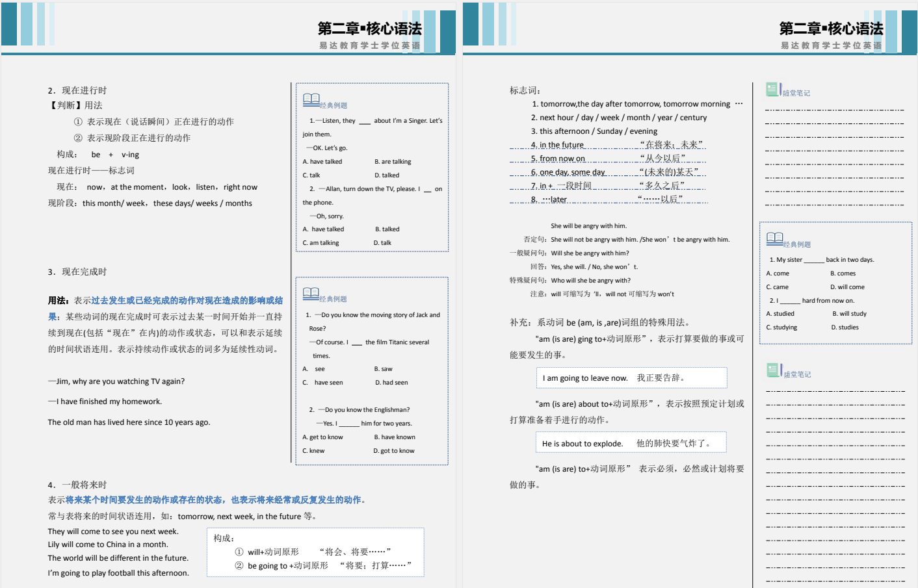Click the dialogue line '—OK. Let's go.'
918x588 pixels.
(327, 148)
